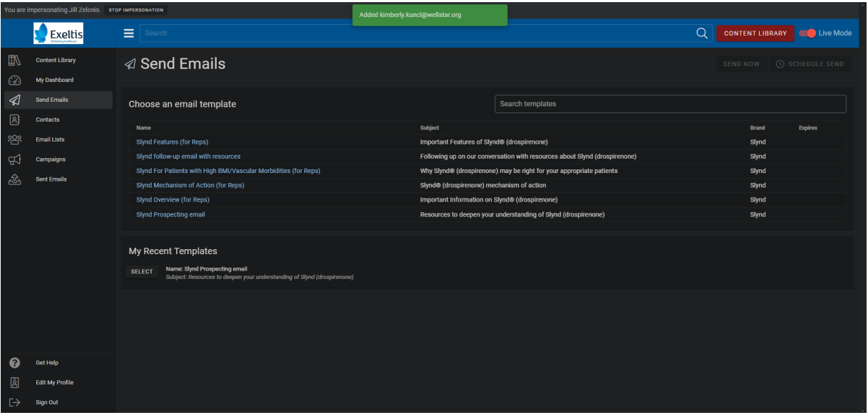Click the Send Emails paper plane sidebar icon
The width and height of the screenshot is (868, 415).
[14, 100]
